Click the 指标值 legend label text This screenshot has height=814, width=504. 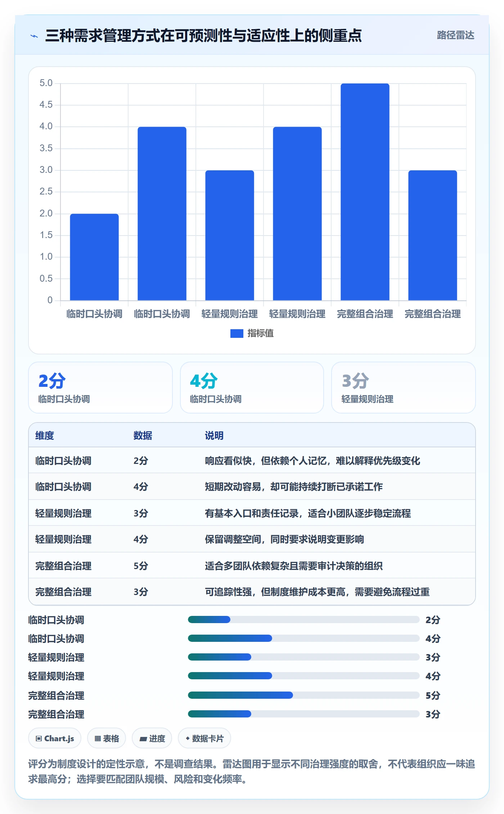[260, 334]
